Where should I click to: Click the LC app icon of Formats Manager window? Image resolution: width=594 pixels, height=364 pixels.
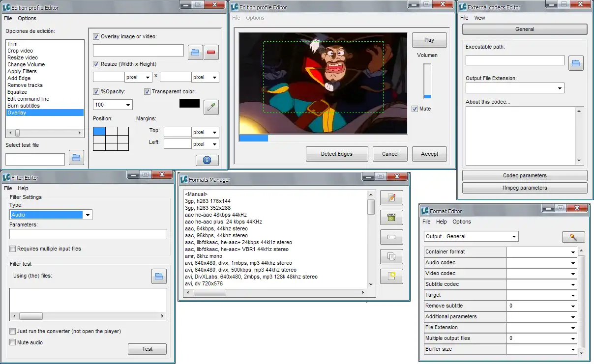183,180
